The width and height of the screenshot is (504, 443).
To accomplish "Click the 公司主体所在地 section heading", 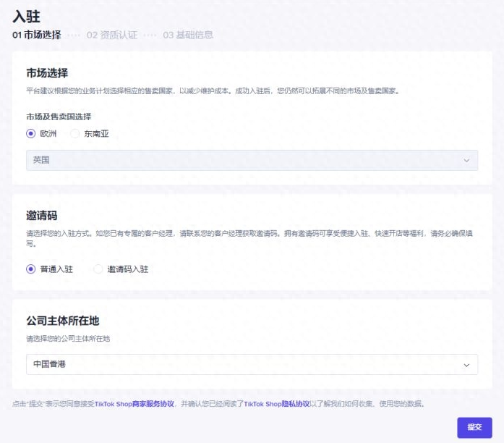I will (62, 321).
